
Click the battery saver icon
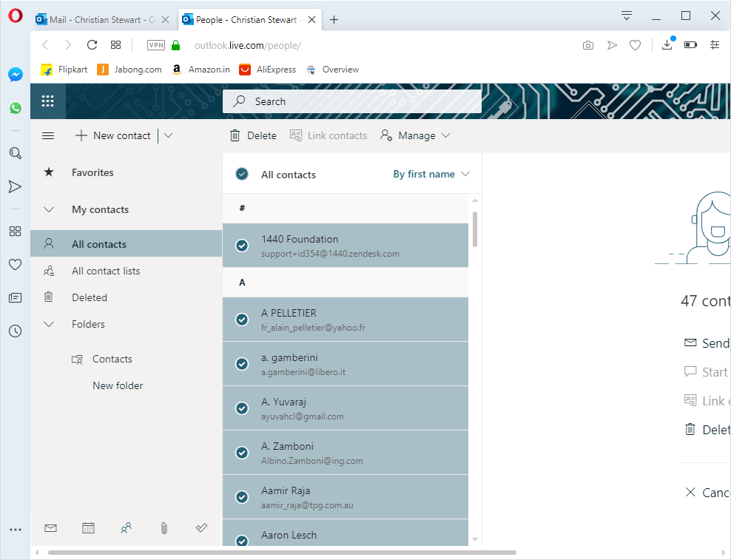coord(690,45)
